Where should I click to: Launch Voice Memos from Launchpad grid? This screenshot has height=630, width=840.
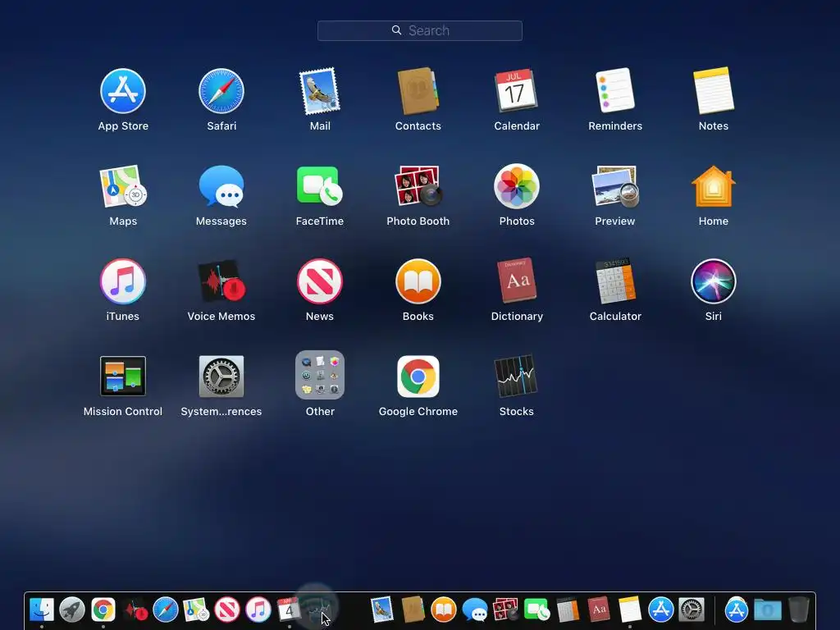(221, 281)
